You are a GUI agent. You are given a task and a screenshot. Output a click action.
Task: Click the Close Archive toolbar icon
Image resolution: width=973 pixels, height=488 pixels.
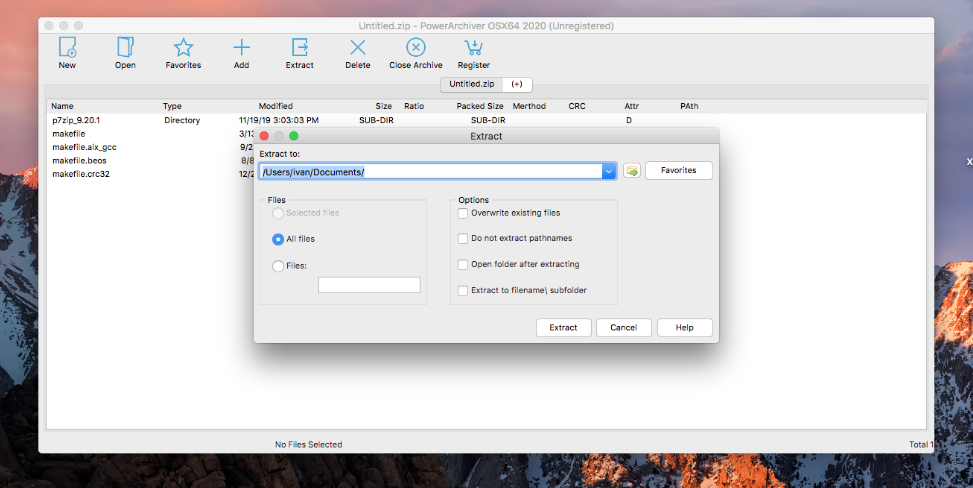coord(415,47)
